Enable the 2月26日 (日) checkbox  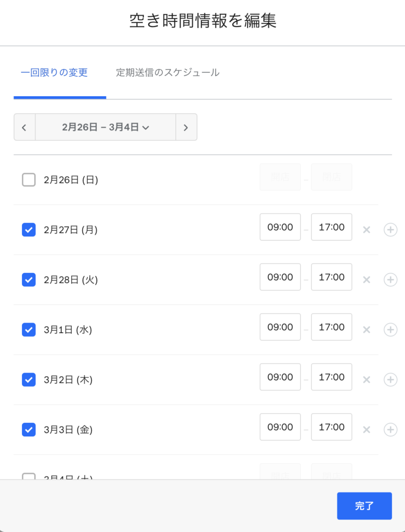coord(29,180)
